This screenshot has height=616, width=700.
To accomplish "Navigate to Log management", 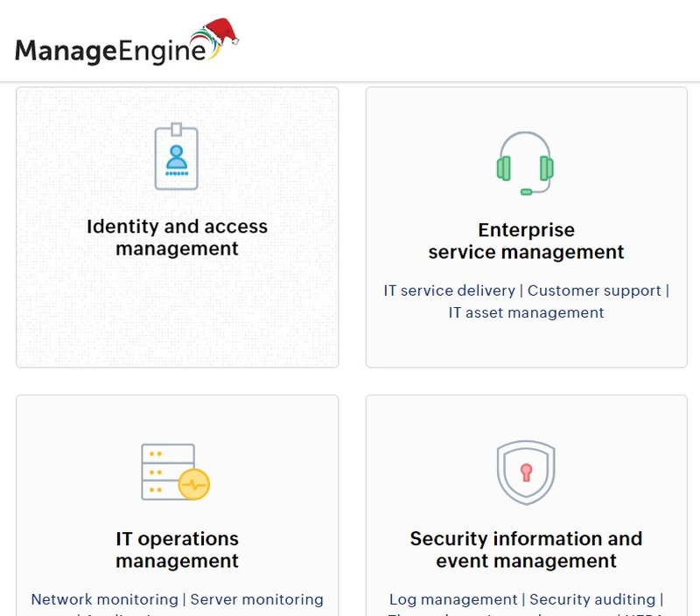I will [x=453, y=599].
